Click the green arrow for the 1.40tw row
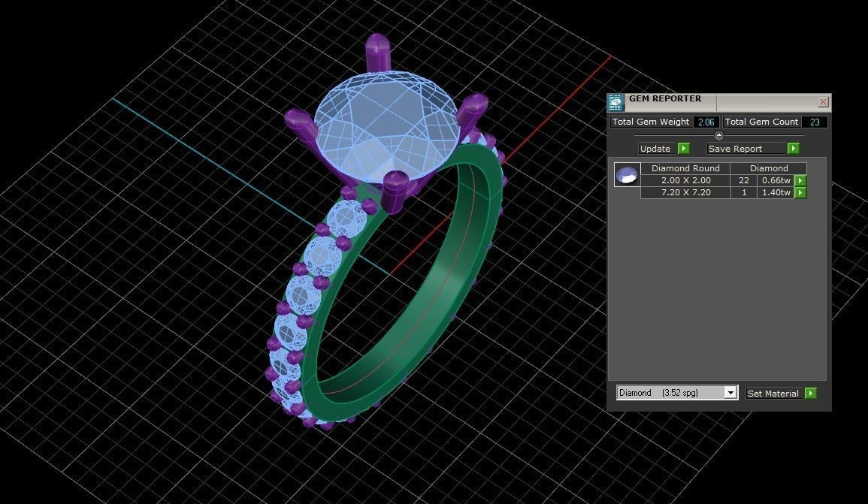 pyautogui.click(x=800, y=192)
